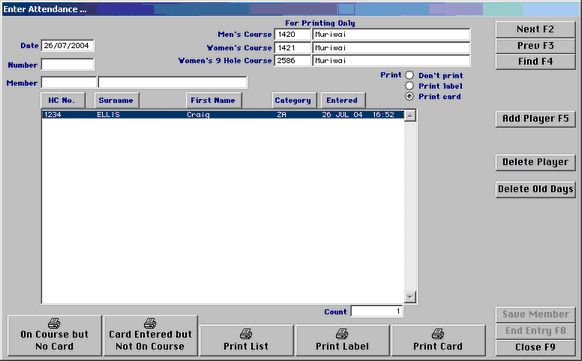This screenshot has width=582, height=361.
Task: Click the Delete Old Days button
Action: [535, 189]
